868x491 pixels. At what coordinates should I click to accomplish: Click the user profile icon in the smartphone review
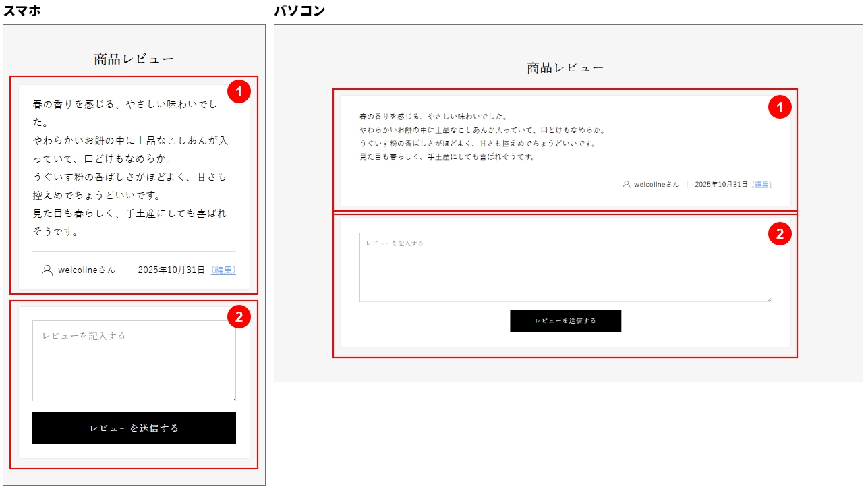click(x=46, y=271)
